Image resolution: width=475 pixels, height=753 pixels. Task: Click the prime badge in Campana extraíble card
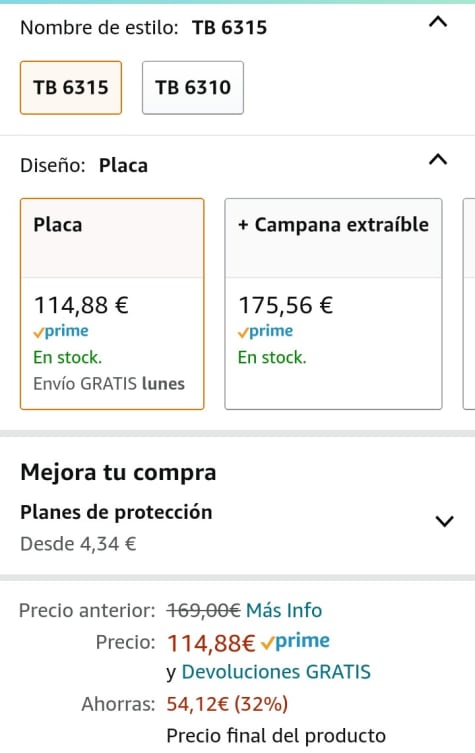266,331
